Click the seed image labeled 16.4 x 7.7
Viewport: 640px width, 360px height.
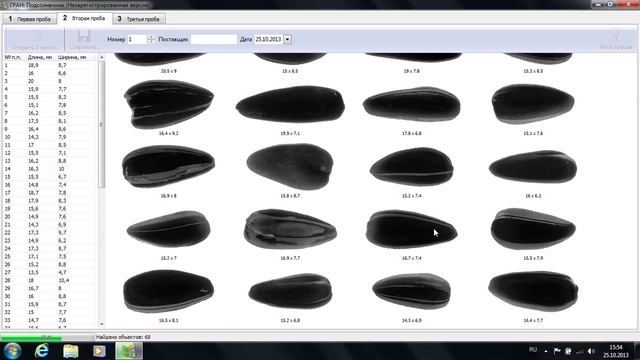(533, 291)
